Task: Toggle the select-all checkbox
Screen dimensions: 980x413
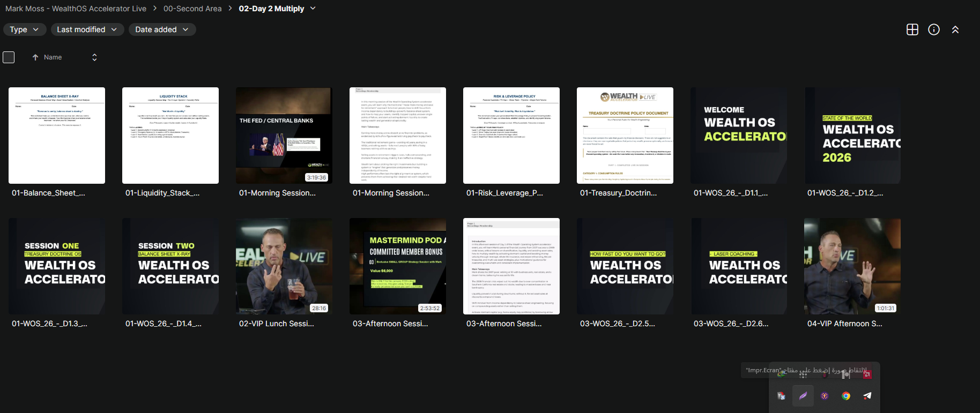Action: pos(9,57)
